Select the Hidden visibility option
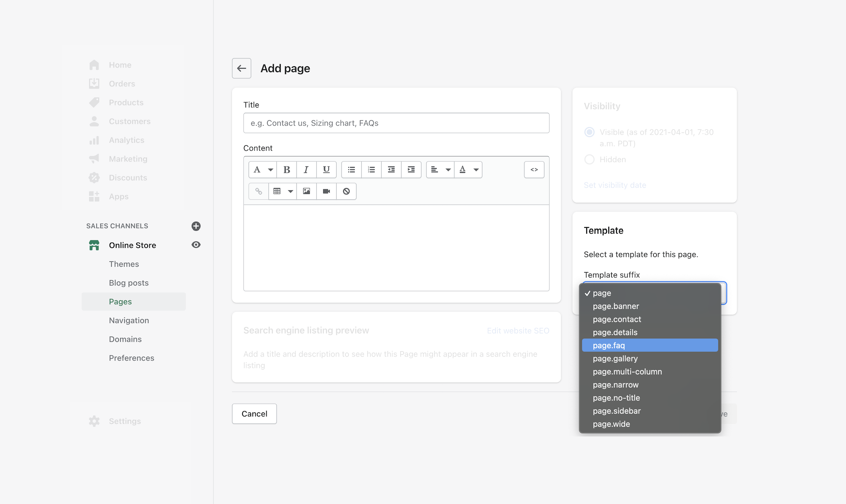 coord(589,160)
